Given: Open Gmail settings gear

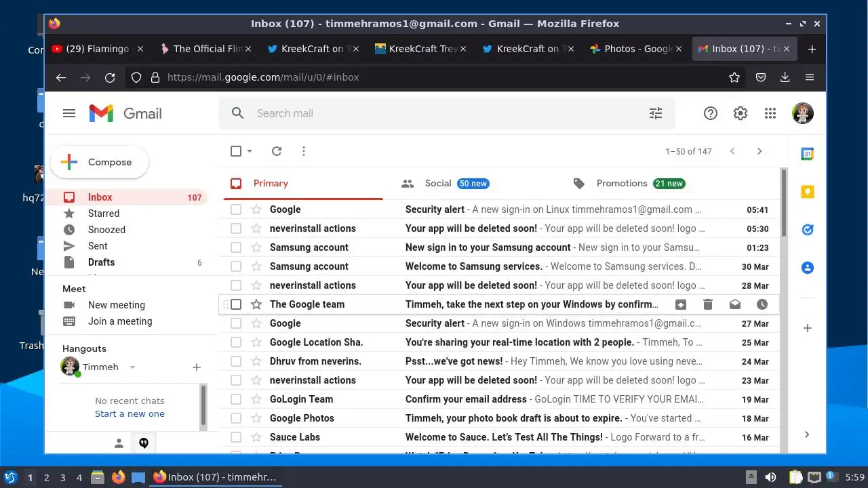Looking at the screenshot, I should (x=740, y=113).
